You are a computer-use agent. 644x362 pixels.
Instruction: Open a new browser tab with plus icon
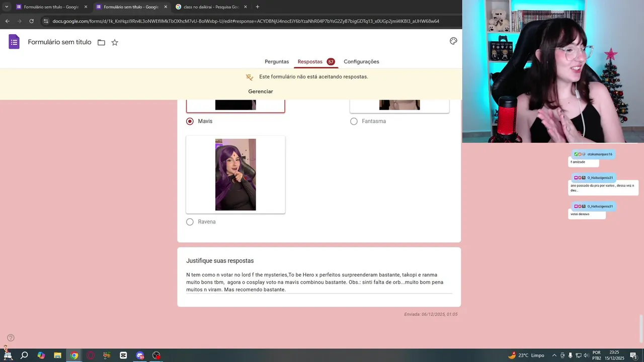click(x=258, y=7)
